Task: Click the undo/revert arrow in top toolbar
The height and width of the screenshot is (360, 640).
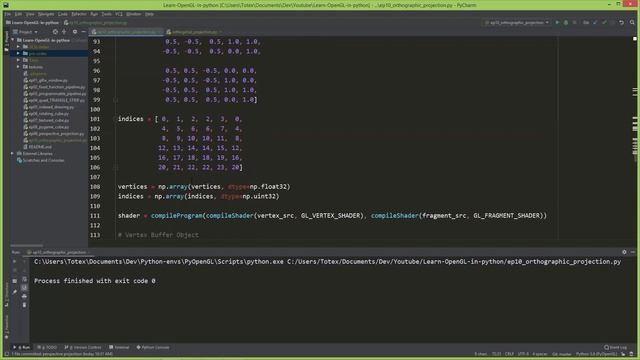Action: click(x=622, y=22)
